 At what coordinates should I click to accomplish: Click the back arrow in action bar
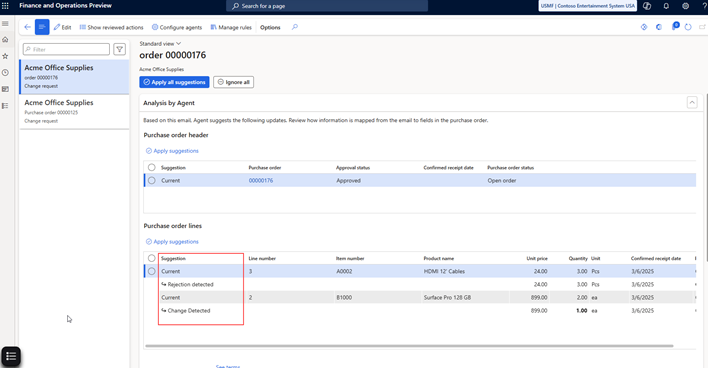[28, 27]
